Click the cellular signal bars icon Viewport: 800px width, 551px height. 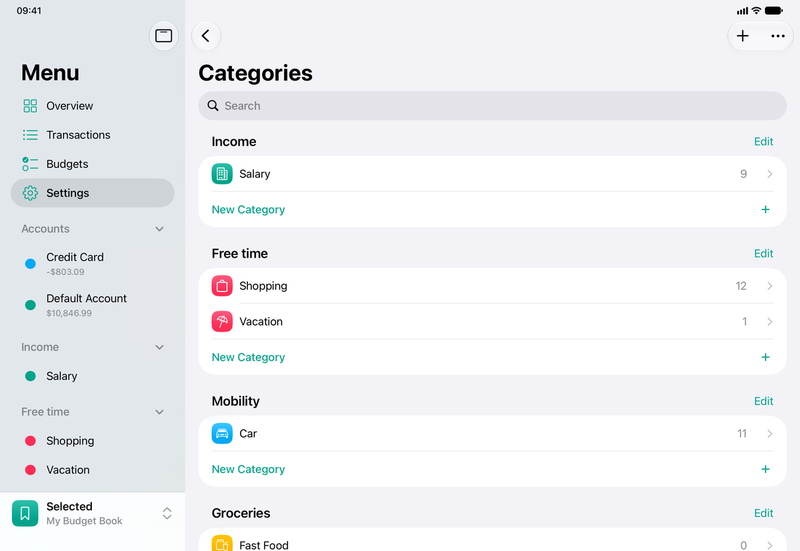point(742,11)
